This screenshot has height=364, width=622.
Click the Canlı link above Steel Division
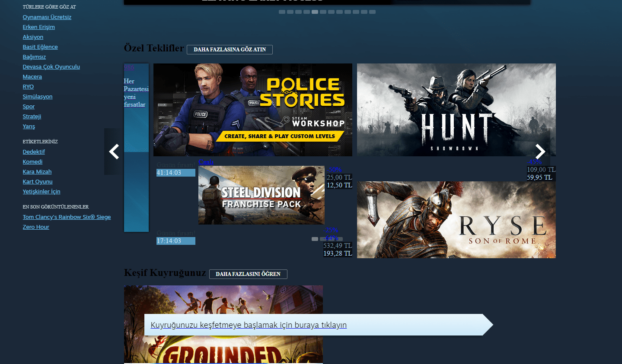point(206,162)
